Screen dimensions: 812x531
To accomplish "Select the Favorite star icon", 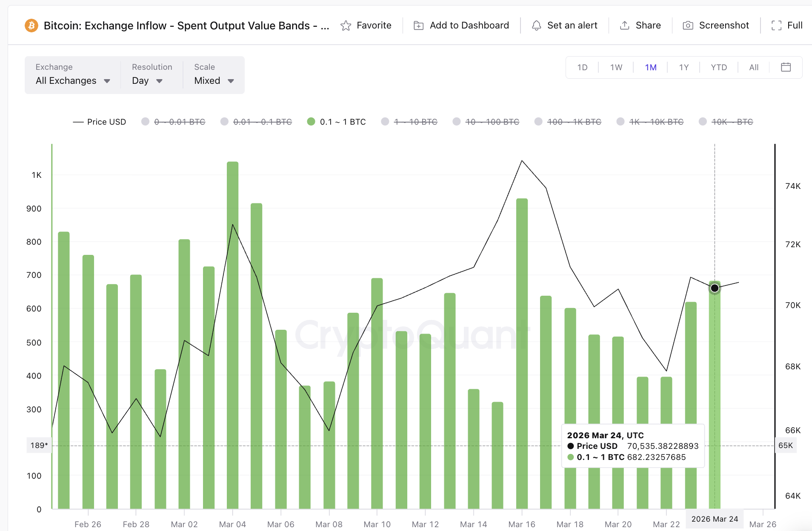I will (x=346, y=25).
